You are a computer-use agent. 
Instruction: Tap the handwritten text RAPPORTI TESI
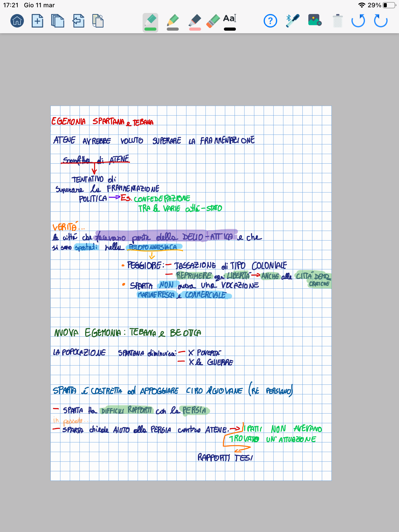pos(225,457)
